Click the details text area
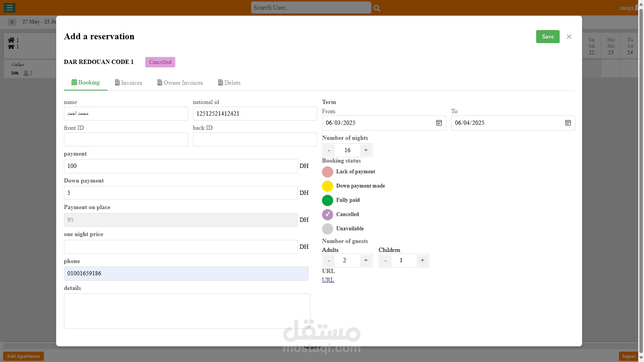This screenshot has height=362, width=644. [187, 311]
